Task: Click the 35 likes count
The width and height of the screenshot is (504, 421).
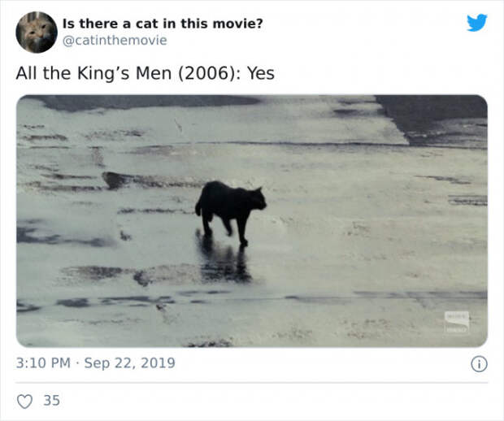Action: (x=52, y=401)
